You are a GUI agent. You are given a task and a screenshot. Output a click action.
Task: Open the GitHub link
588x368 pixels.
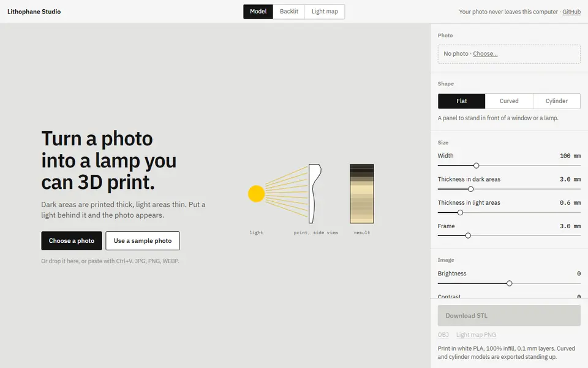point(571,12)
